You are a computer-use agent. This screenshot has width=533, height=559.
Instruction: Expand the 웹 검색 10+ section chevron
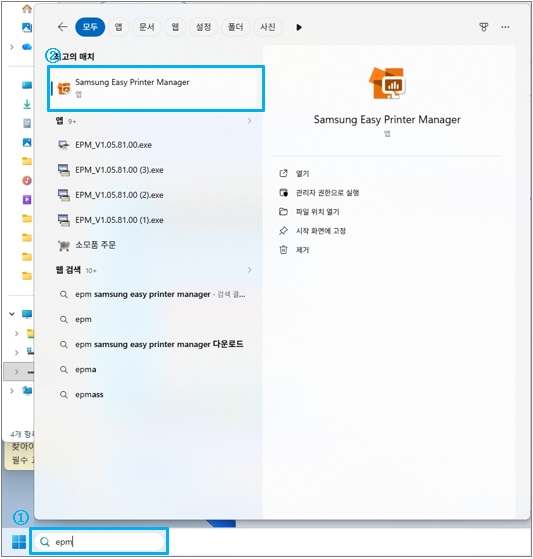pyautogui.click(x=249, y=270)
